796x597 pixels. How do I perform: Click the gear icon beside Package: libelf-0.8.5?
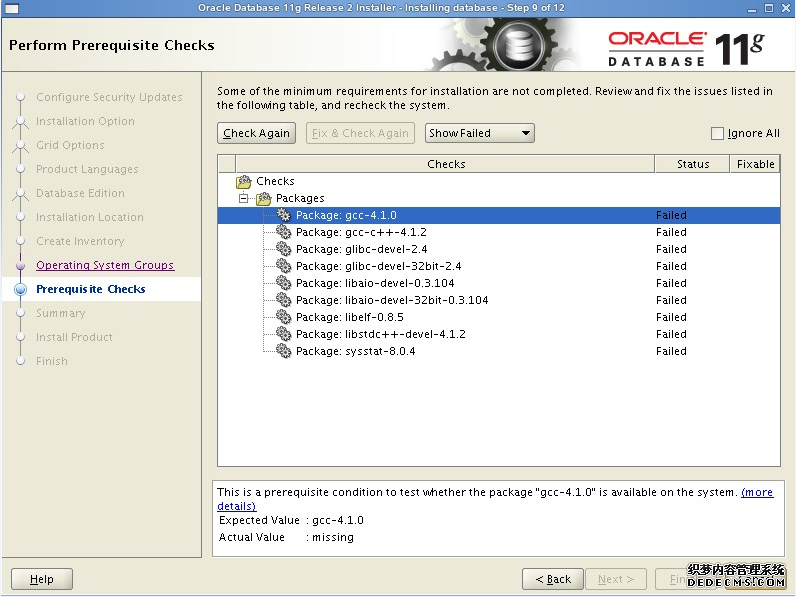[284, 317]
